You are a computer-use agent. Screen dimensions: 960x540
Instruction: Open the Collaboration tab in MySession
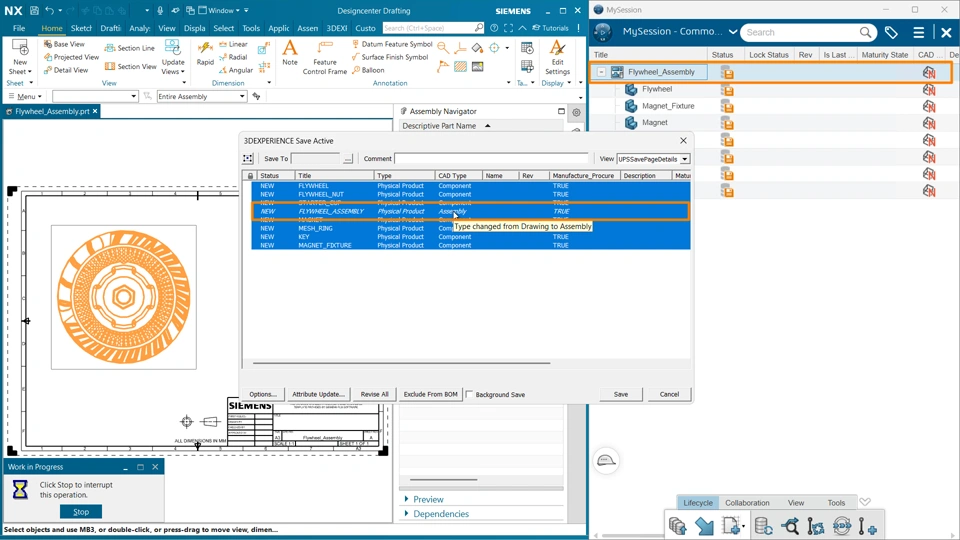[x=747, y=503]
